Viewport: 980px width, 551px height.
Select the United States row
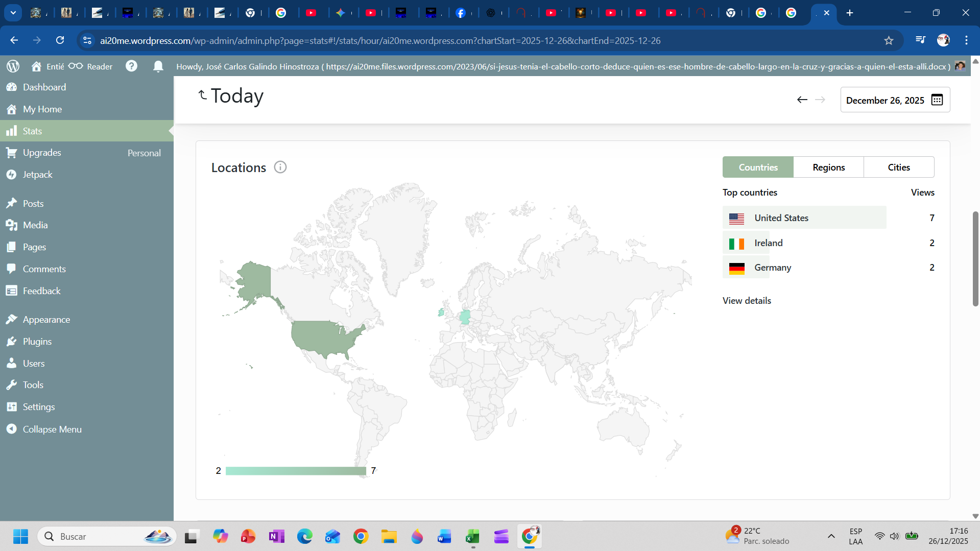(x=804, y=218)
